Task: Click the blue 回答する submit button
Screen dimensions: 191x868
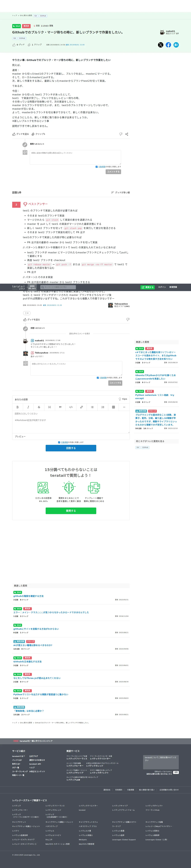Action: (71, 448)
